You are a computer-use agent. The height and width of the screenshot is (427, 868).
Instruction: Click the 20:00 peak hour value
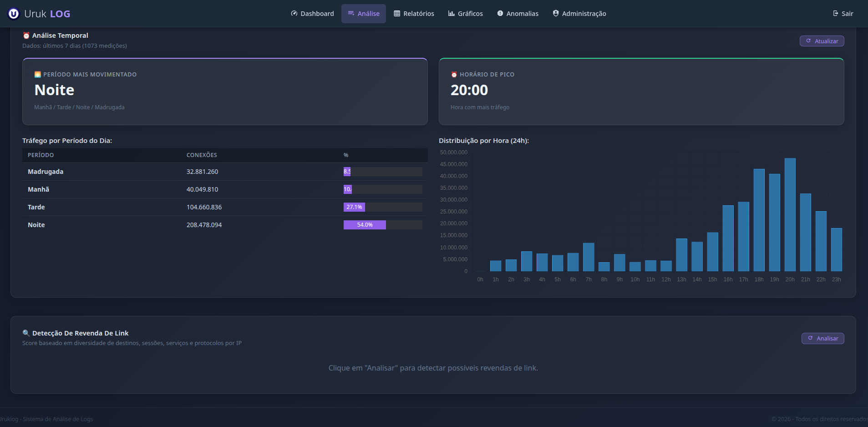(x=469, y=90)
